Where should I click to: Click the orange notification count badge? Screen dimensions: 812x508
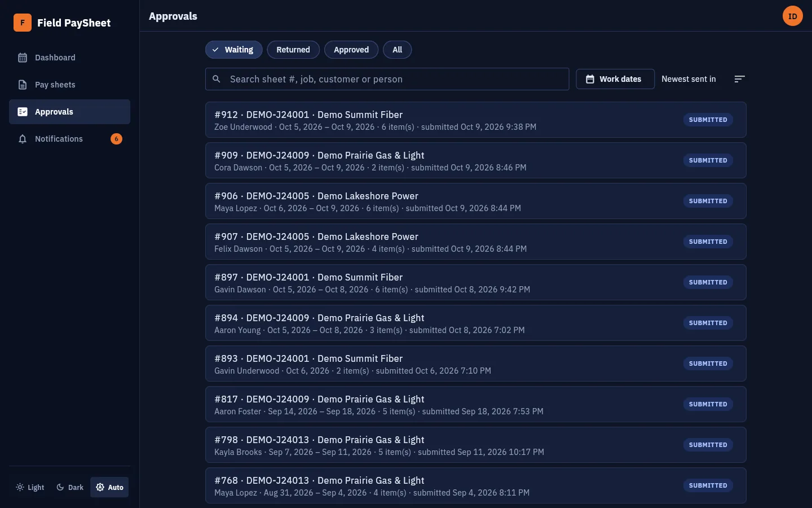[x=116, y=139]
